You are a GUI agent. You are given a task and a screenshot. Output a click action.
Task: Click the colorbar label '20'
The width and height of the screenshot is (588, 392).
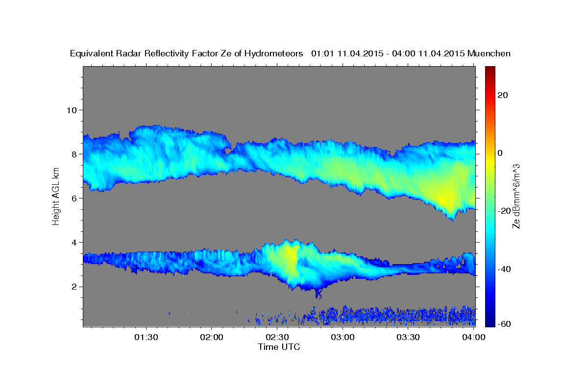click(x=504, y=95)
